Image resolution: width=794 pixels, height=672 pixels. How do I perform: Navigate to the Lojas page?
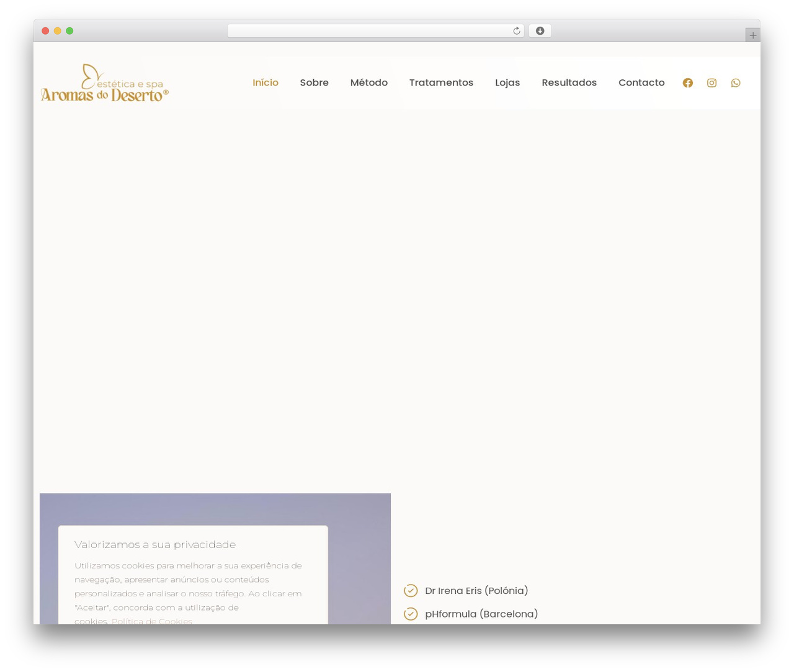click(x=507, y=82)
